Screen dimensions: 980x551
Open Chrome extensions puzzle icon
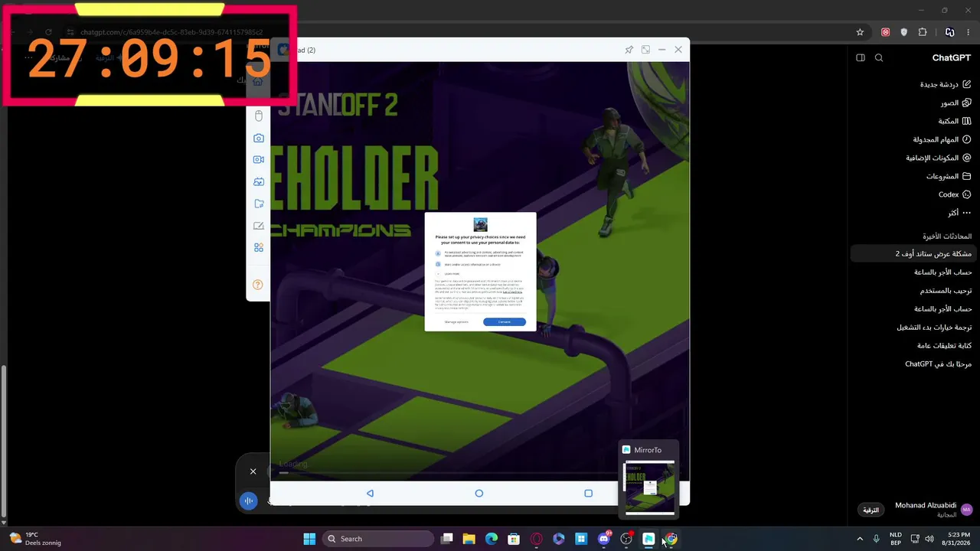pyautogui.click(x=923, y=32)
